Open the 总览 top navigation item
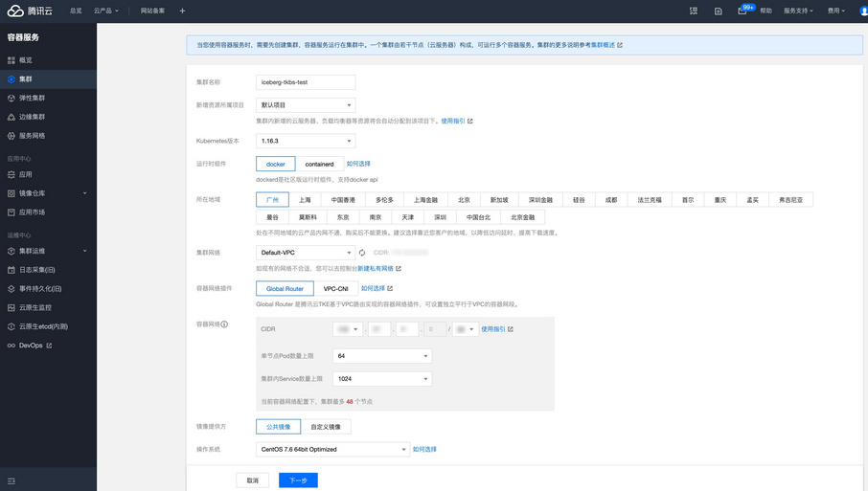 [76, 11]
